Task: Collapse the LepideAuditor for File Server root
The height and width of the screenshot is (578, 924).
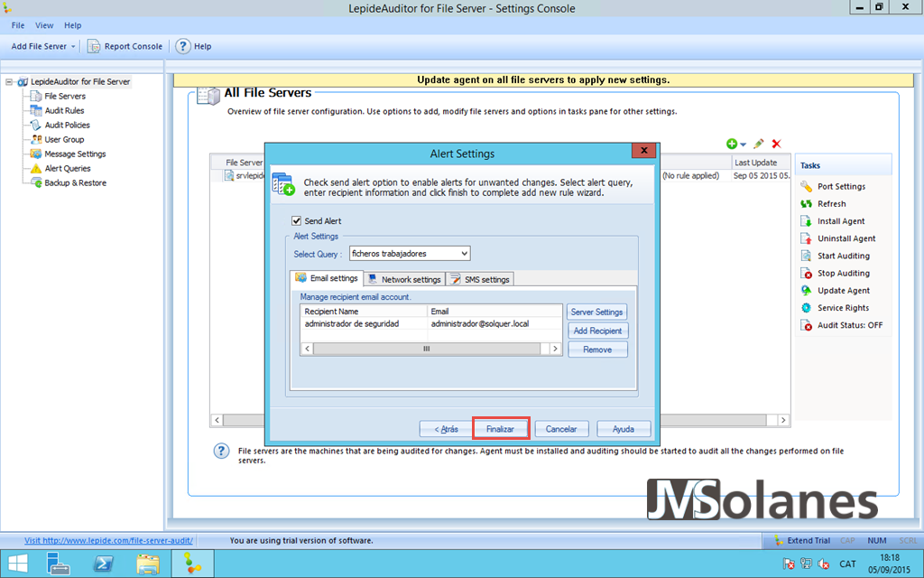Action: pyautogui.click(x=9, y=82)
